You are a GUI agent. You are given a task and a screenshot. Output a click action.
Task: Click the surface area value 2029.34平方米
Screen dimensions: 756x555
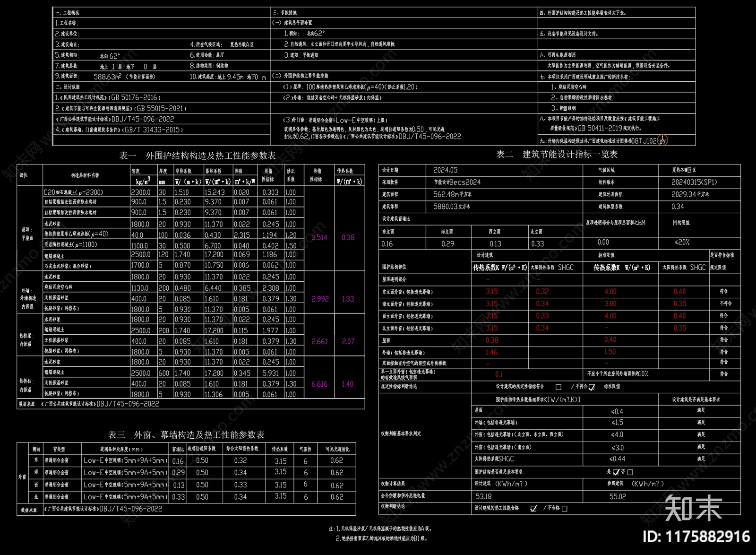click(x=690, y=194)
